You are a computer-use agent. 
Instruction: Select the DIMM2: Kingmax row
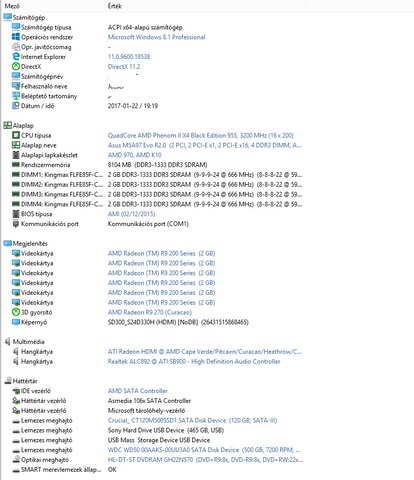click(157, 184)
